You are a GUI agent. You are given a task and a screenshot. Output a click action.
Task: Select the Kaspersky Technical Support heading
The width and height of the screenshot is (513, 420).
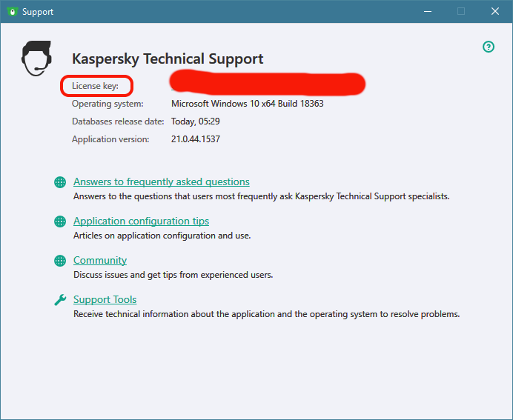click(168, 59)
